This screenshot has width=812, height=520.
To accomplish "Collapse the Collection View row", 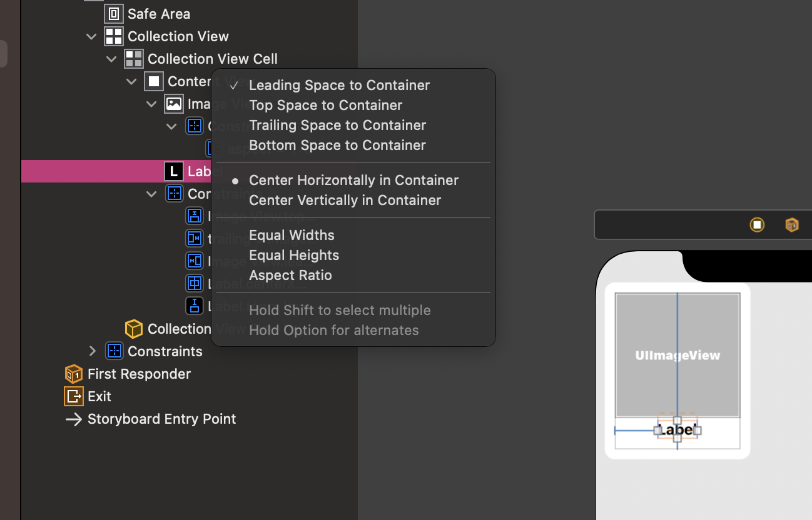I will (x=91, y=36).
